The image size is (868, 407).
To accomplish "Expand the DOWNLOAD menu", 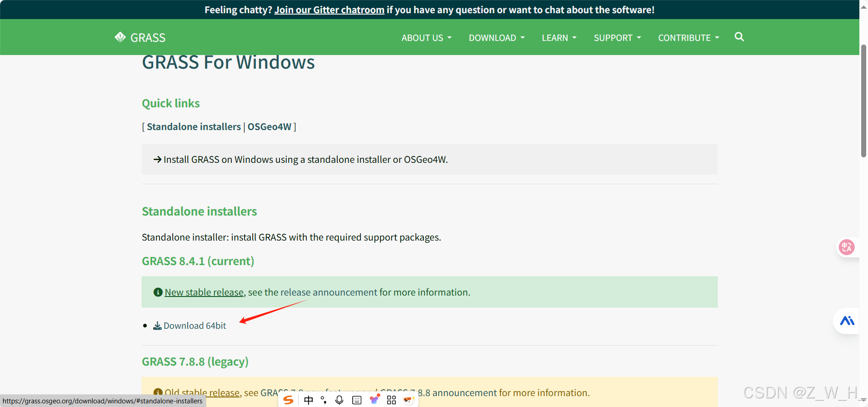I will tap(497, 38).
